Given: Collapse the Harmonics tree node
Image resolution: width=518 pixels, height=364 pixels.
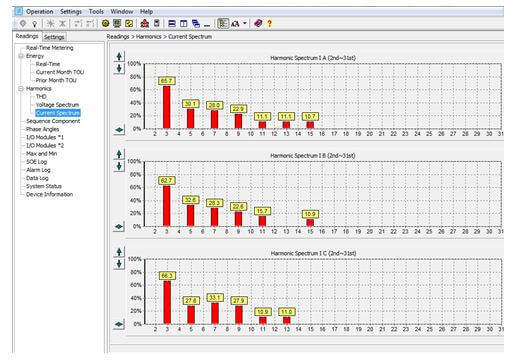Looking at the screenshot, I should [21, 89].
